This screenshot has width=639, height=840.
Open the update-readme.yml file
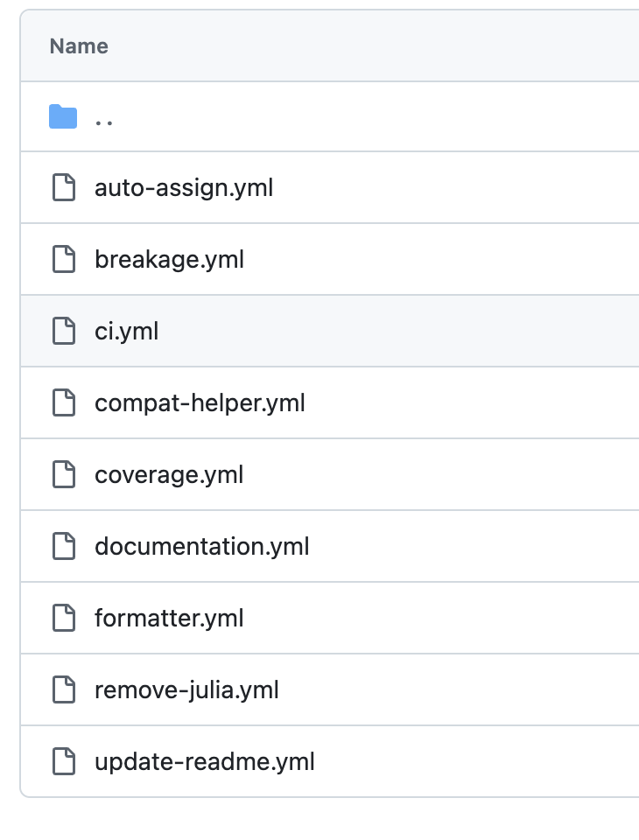pos(204,761)
